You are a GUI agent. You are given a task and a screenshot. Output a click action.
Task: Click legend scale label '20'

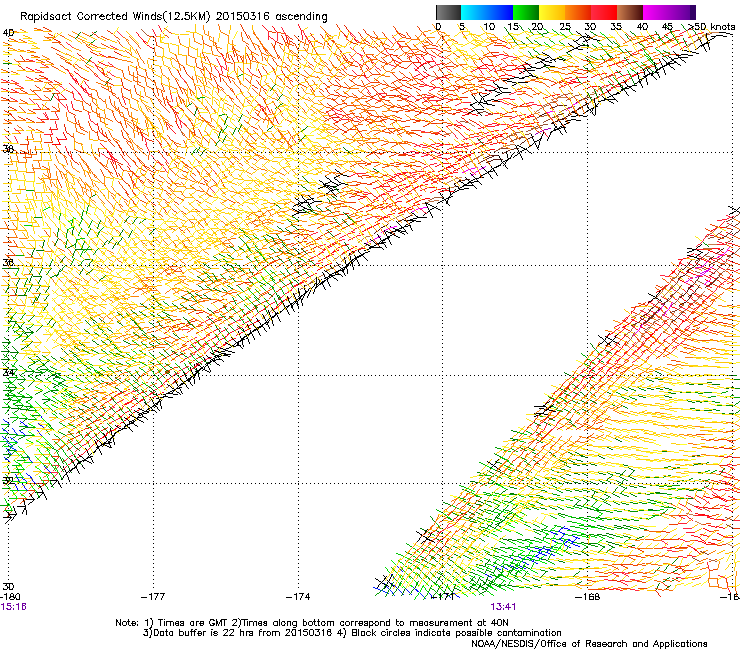538,27
